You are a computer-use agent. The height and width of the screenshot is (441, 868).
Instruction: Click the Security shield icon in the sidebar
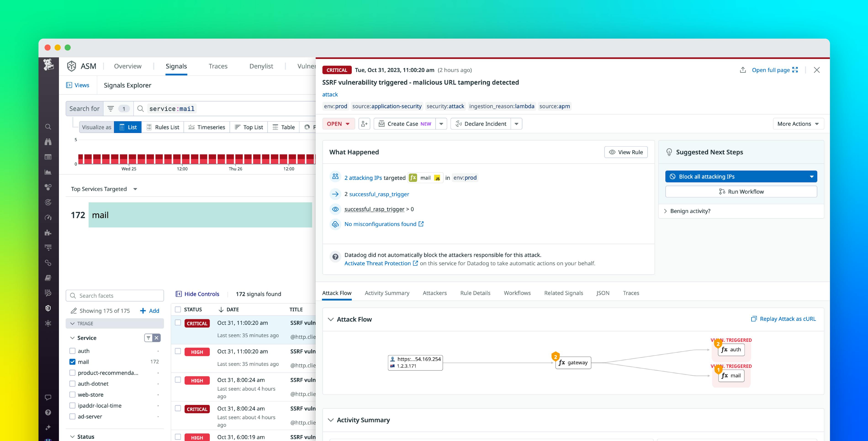[48, 308]
